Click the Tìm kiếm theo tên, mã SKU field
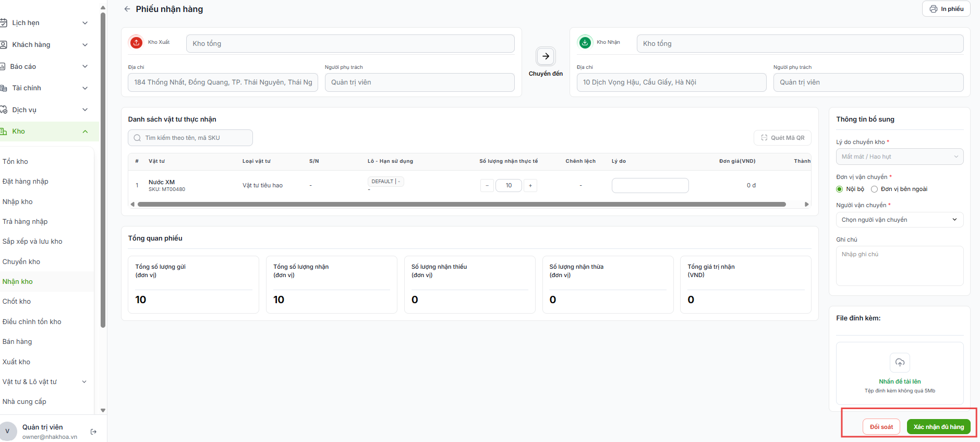Screen dimensions: 980x442 tap(190, 138)
